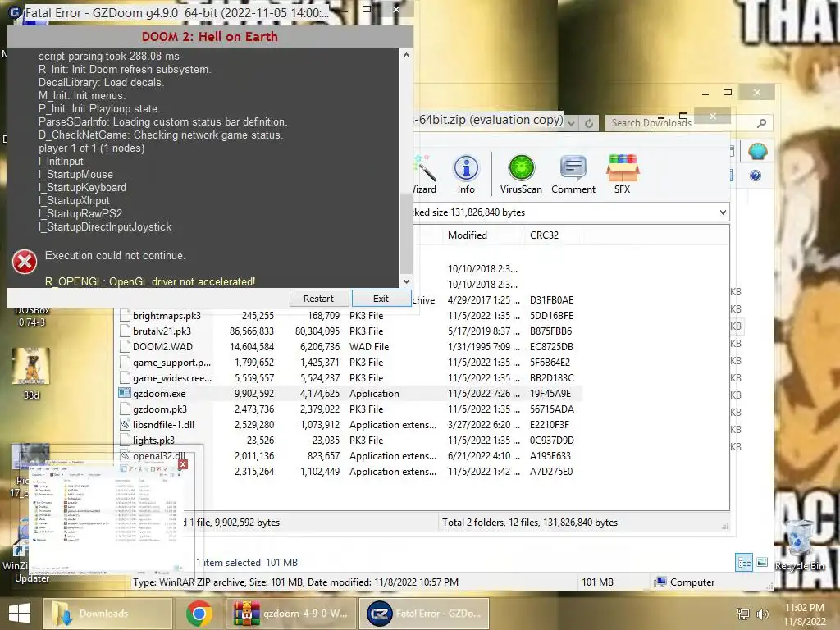Select libsndfile-1.dll file row

point(349,424)
